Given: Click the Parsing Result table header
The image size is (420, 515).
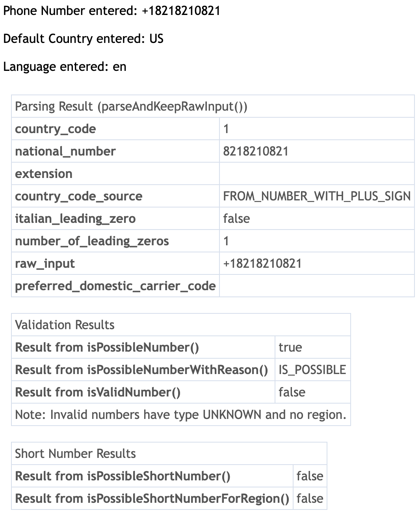Looking at the screenshot, I should [x=131, y=106].
